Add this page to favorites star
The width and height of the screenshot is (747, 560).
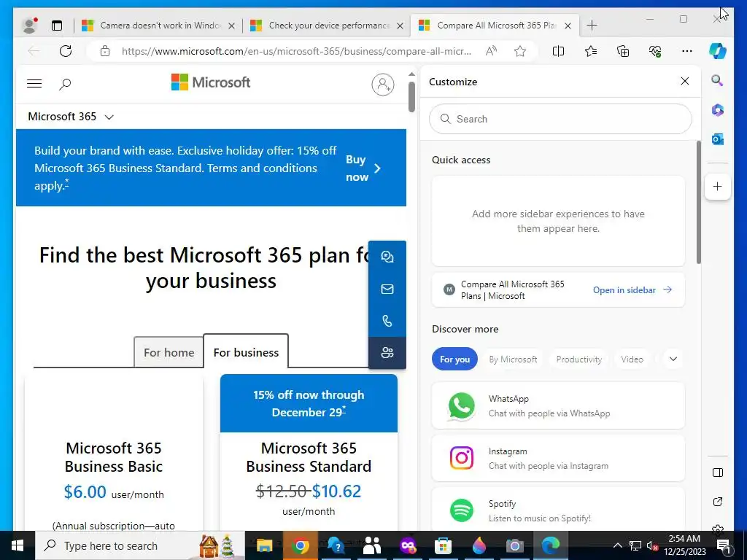(x=520, y=51)
